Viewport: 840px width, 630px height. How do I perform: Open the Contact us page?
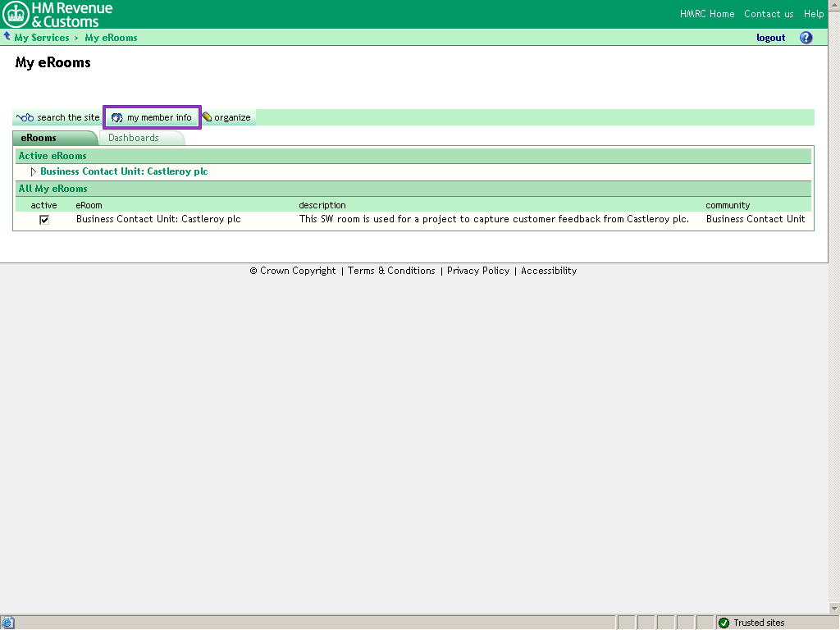(x=769, y=14)
